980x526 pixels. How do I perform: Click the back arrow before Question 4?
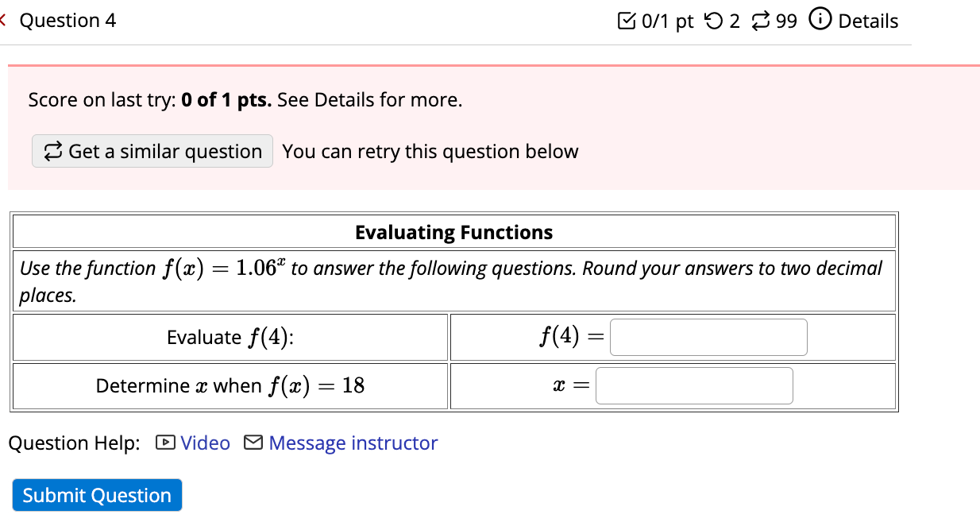tap(4, 20)
